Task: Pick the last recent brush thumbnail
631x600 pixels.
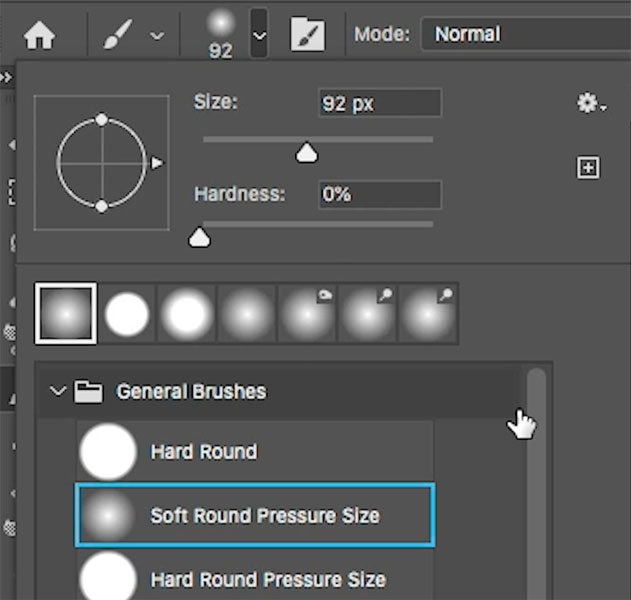Action: (x=428, y=314)
